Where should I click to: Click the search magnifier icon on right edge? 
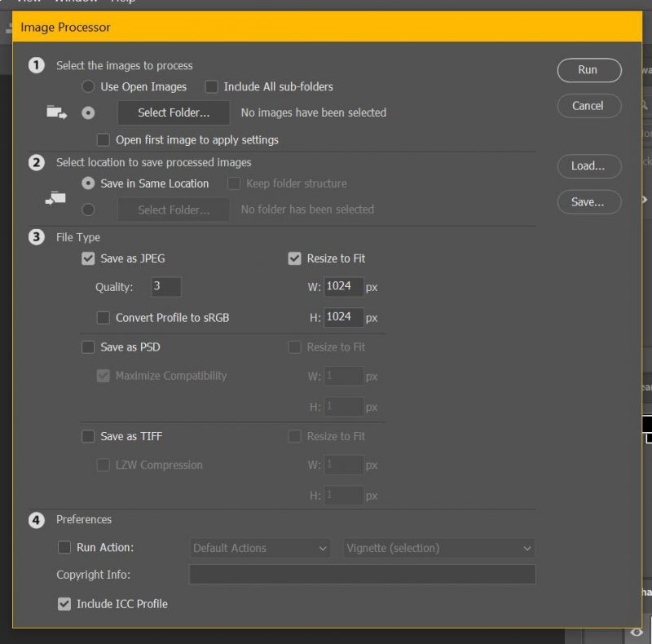point(645,106)
